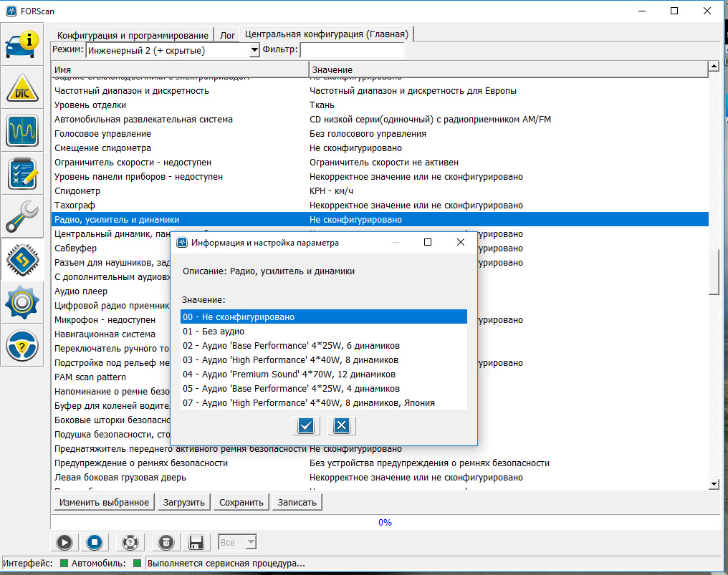Click the trash delete icon at bottom
728x575 pixels.
(x=166, y=542)
